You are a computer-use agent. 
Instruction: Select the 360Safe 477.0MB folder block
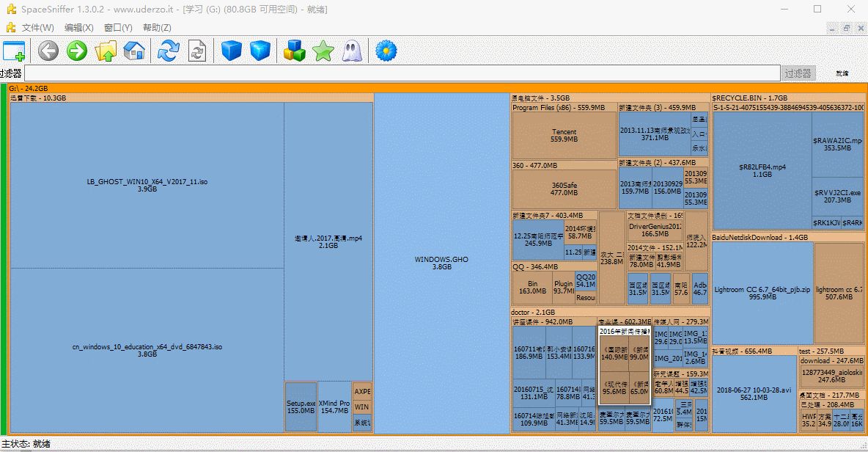(x=564, y=189)
